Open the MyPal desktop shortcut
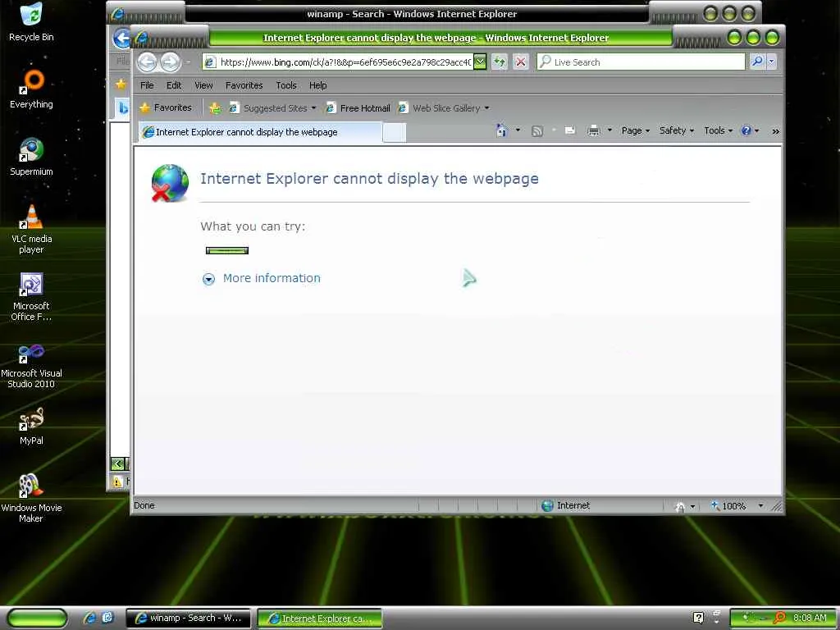This screenshot has height=630, width=840. coord(31,426)
